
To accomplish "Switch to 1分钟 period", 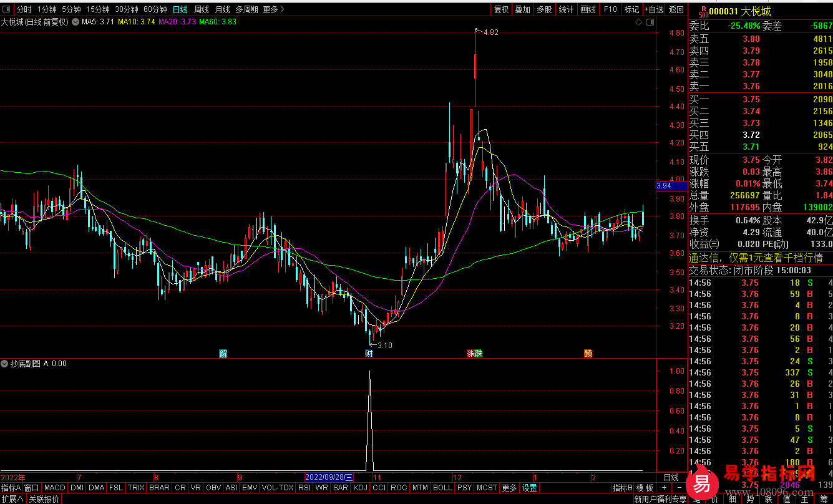I will pyautogui.click(x=47, y=9).
